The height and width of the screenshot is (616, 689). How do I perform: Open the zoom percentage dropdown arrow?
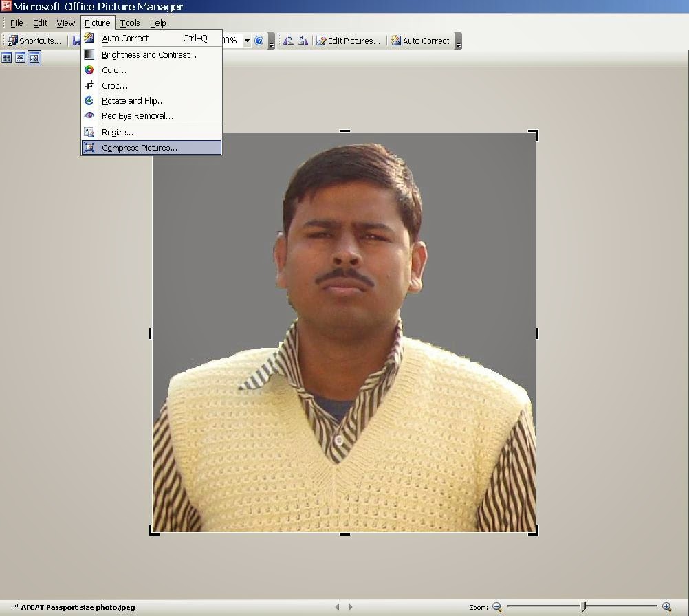pyautogui.click(x=247, y=41)
